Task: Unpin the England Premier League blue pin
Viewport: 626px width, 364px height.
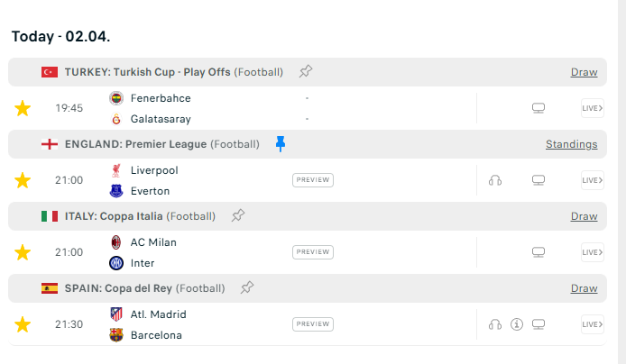Action: coord(281,143)
